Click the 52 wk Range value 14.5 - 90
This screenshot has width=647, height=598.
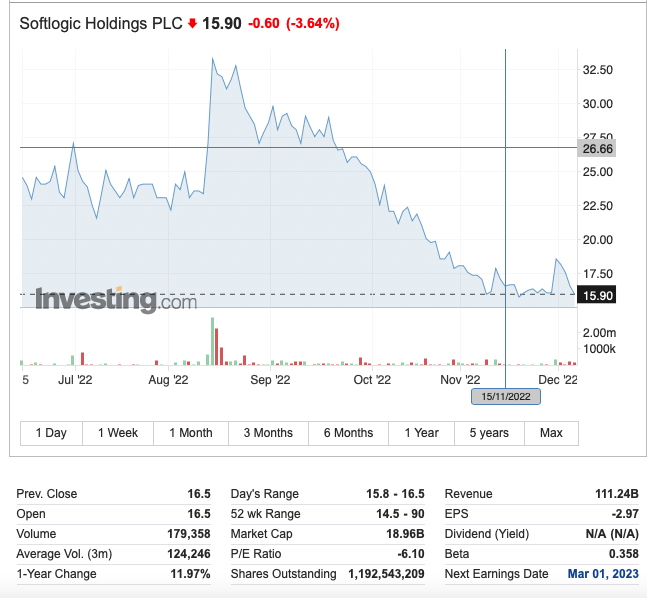(x=400, y=514)
